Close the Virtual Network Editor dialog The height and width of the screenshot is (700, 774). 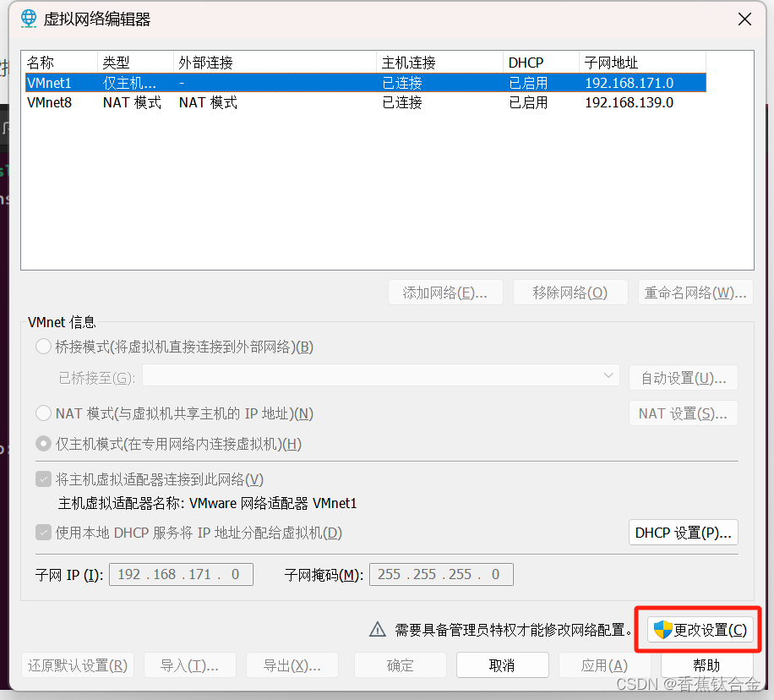tap(745, 19)
